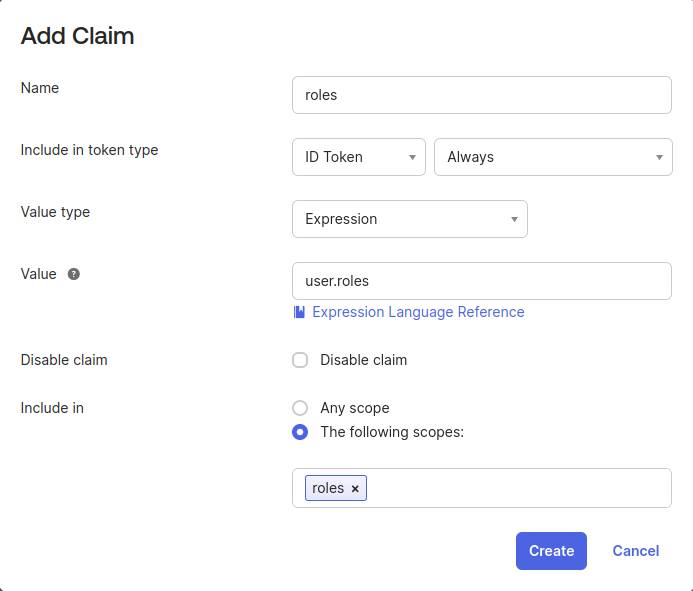Click the Disable claim checkbox label text
Viewport: 693px width, 591px height.
(363, 360)
